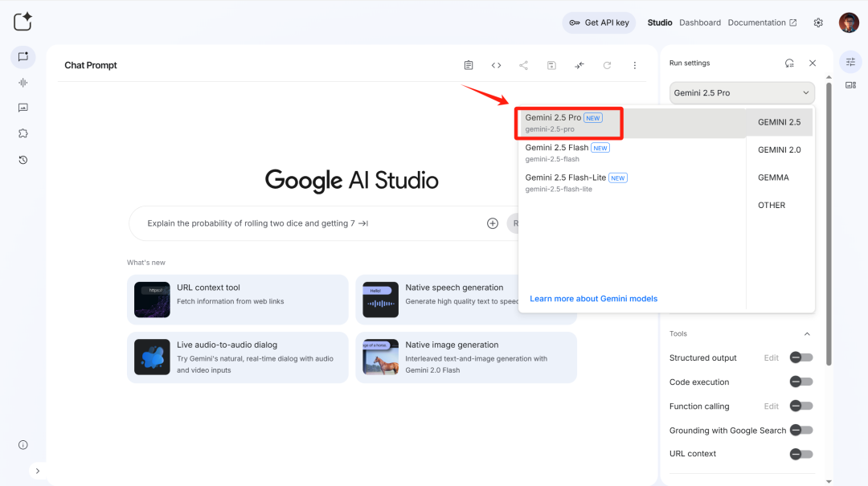Click the Save prompt icon
Screen dimensions: 868x486
pyautogui.click(x=551, y=65)
